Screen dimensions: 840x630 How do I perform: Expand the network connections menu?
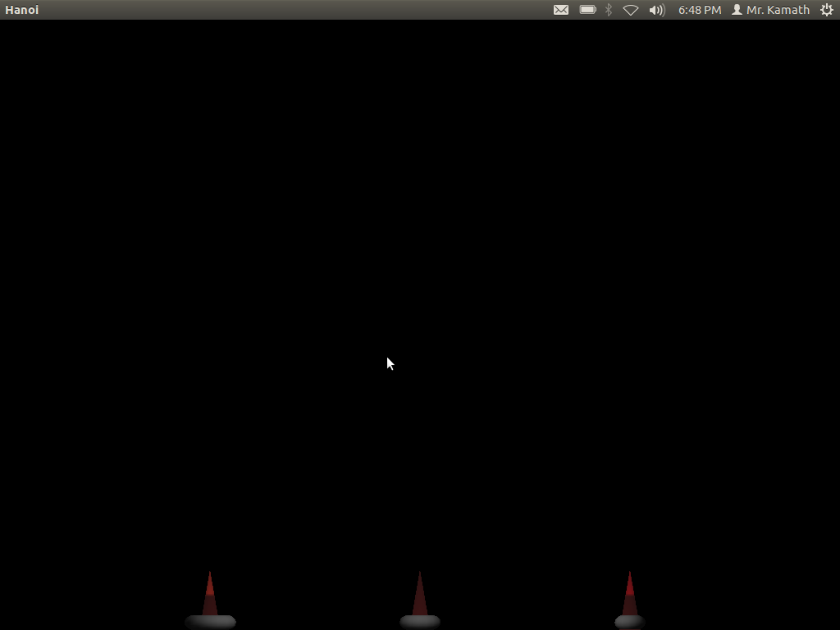(630, 10)
